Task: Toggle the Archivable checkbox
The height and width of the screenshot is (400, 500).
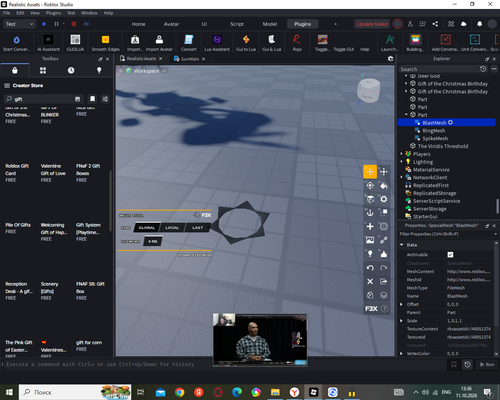Action: [x=450, y=255]
